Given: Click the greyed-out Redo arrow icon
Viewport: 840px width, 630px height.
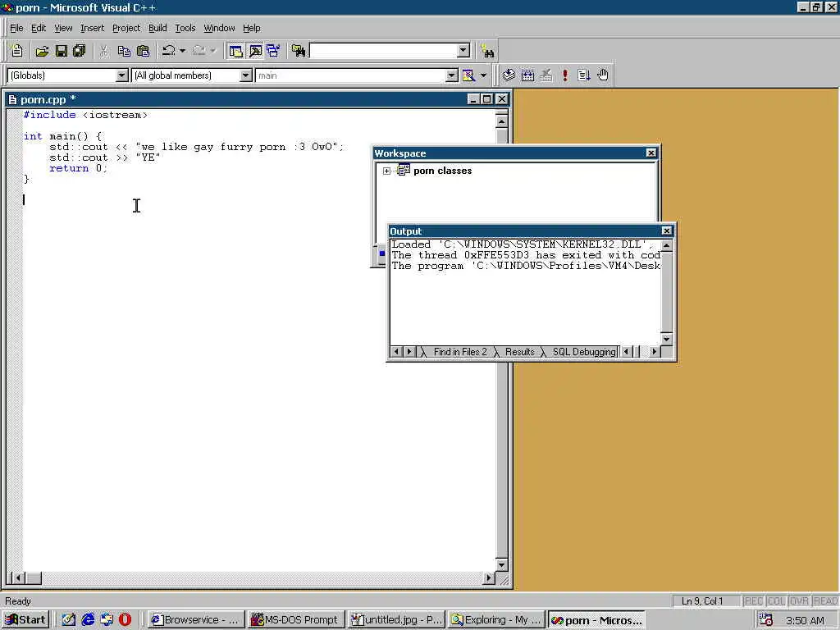Looking at the screenshot, I should coord(199,51).
